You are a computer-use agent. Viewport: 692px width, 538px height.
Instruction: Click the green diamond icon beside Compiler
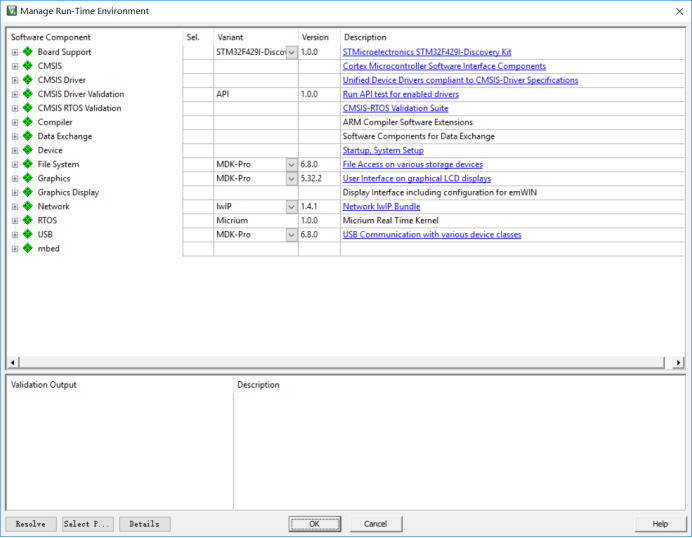coord(28,122)
